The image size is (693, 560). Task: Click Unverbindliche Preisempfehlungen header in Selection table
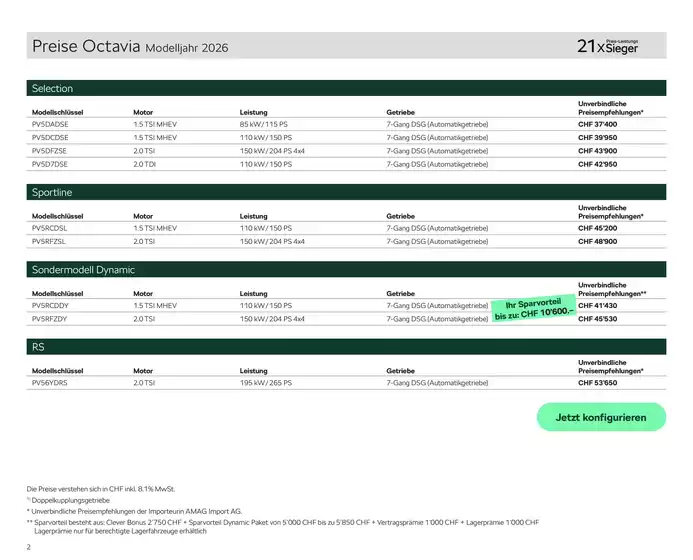tap(611, 108)
